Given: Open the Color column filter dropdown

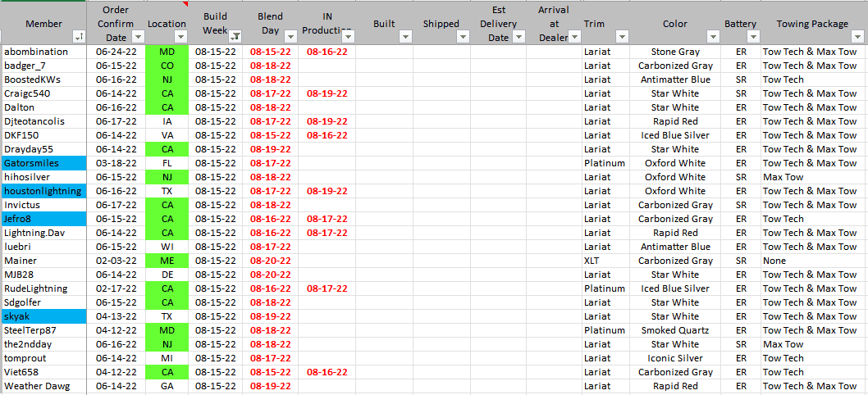Looking at the screenshot, I should click(x=713, y=37).
